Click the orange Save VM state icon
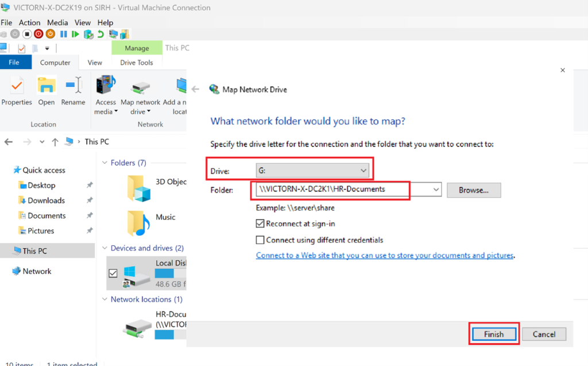588x366 pixels. [50, 34]
